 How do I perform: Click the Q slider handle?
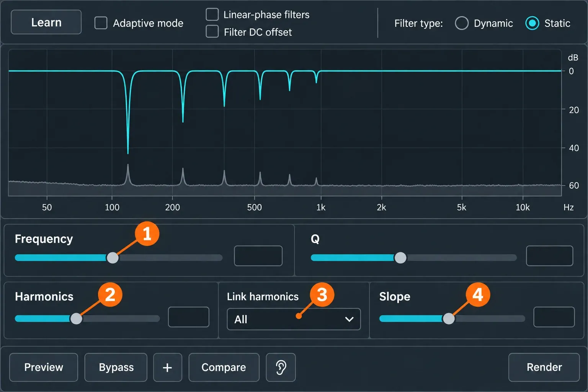(x=400, y=258)
